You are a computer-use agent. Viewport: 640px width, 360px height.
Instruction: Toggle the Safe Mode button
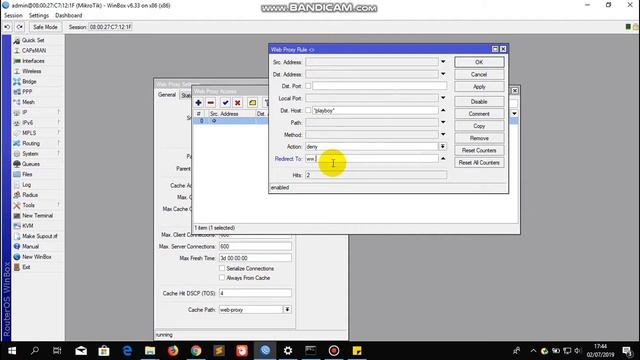click(45, 27)
